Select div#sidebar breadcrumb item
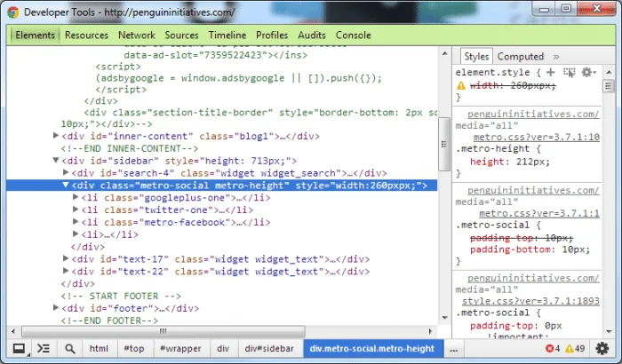 pyautogui.click(x=269, y=349)
